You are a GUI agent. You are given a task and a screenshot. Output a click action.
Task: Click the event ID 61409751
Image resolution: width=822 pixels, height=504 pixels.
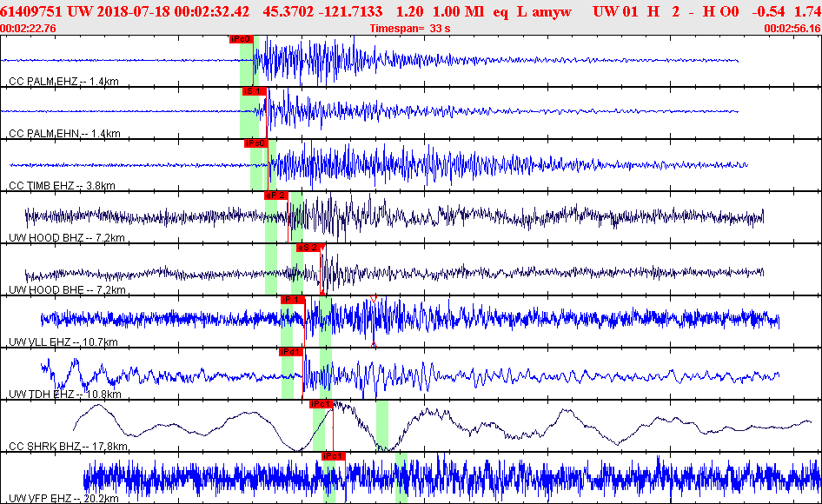(31, 11)
